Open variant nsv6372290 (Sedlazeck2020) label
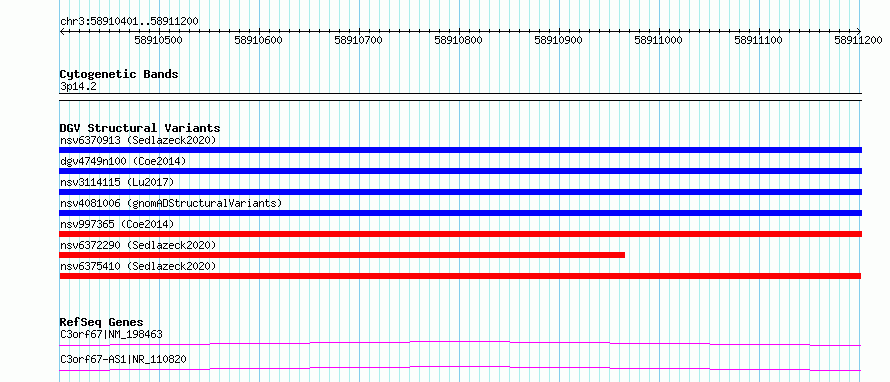 (138, 245)
